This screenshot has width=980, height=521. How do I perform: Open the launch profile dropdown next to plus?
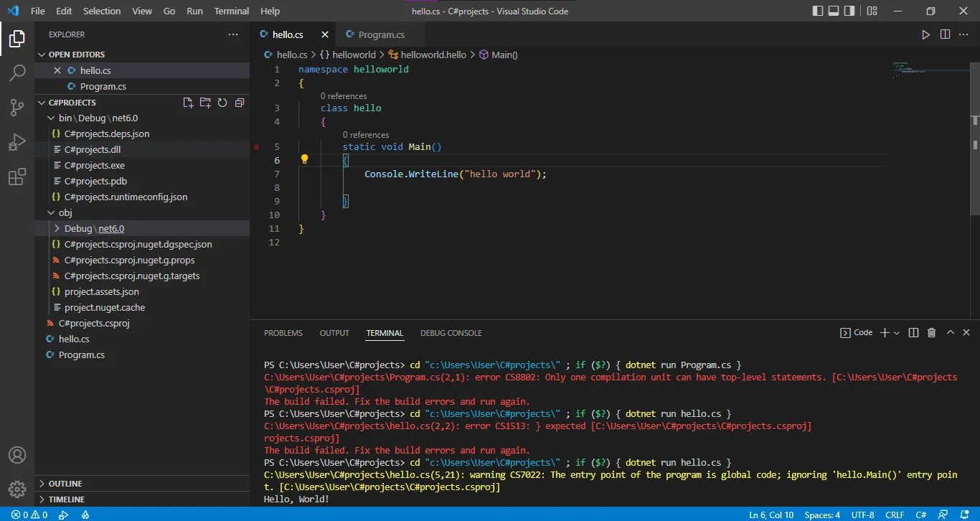(x=897, y=333)
